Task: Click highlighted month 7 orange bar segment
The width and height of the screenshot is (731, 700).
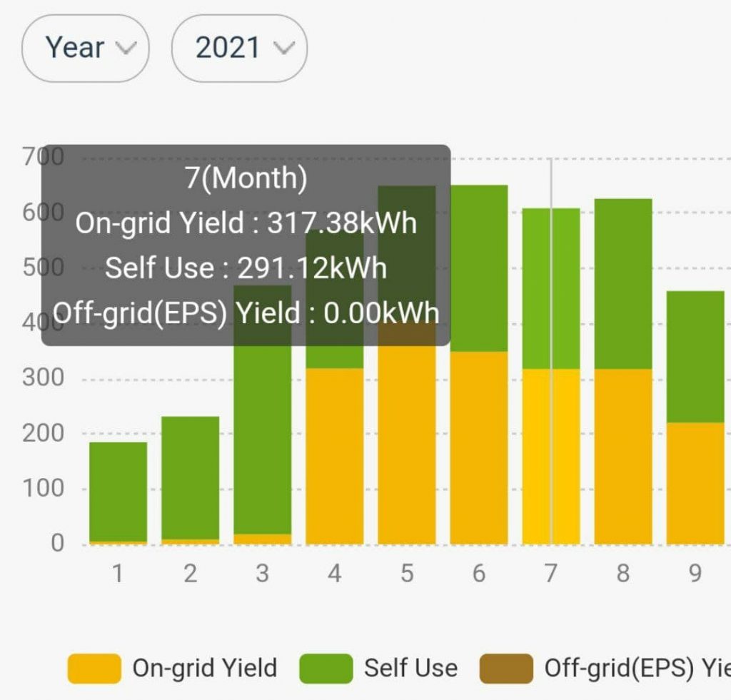Action: (551, 457)
